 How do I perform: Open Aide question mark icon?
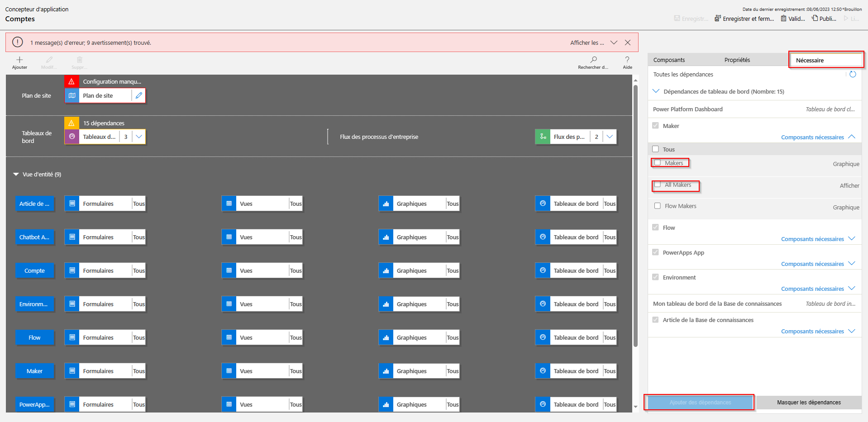coord(627,59)
